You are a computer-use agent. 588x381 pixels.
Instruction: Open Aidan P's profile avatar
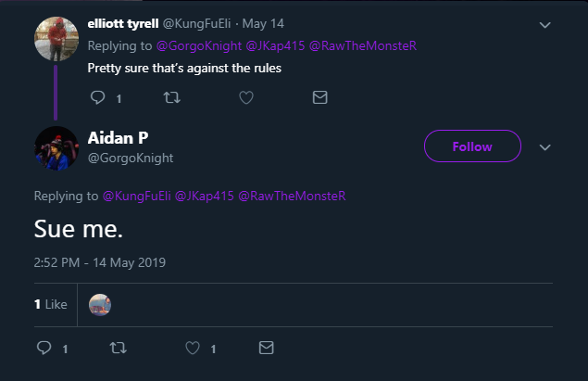click(x=56, y=147)
